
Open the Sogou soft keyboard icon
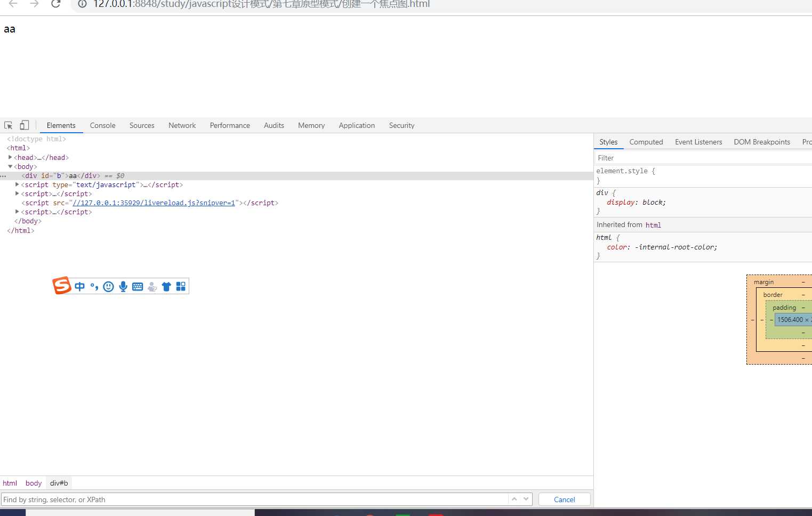tap(138, 287)
